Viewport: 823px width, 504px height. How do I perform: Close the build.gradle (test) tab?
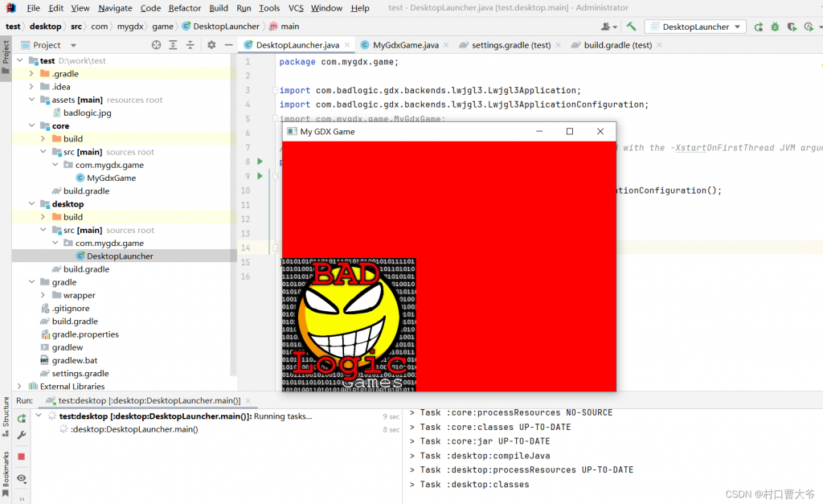662,45
